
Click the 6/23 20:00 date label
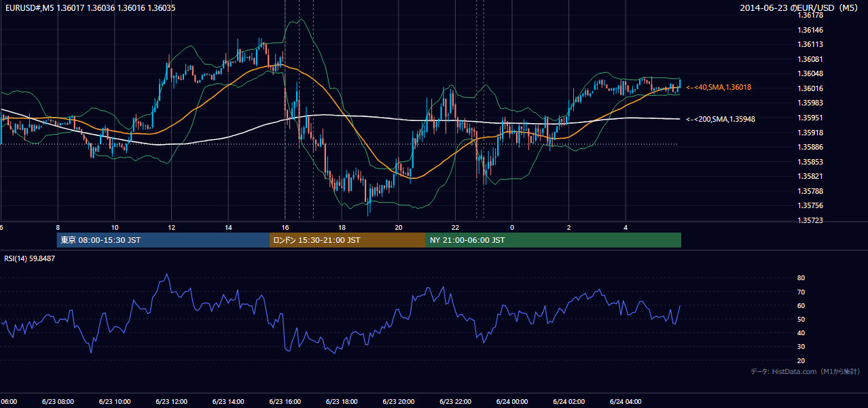tap(399, 401)
